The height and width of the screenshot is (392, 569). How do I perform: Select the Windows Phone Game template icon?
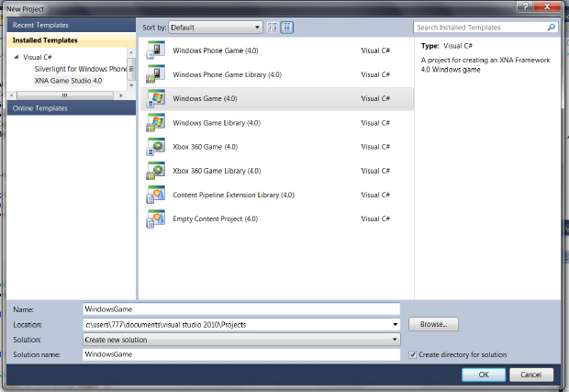click(x=156, y=50)
